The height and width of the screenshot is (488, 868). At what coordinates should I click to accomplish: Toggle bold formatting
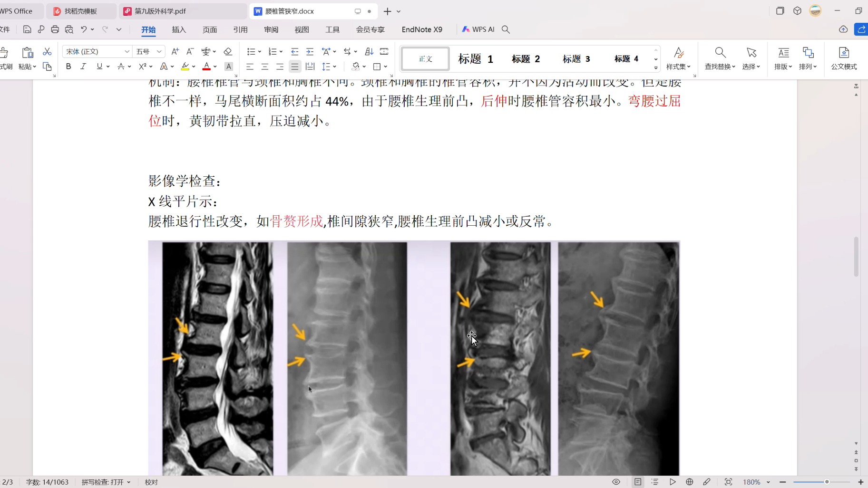tap(68, 67)
